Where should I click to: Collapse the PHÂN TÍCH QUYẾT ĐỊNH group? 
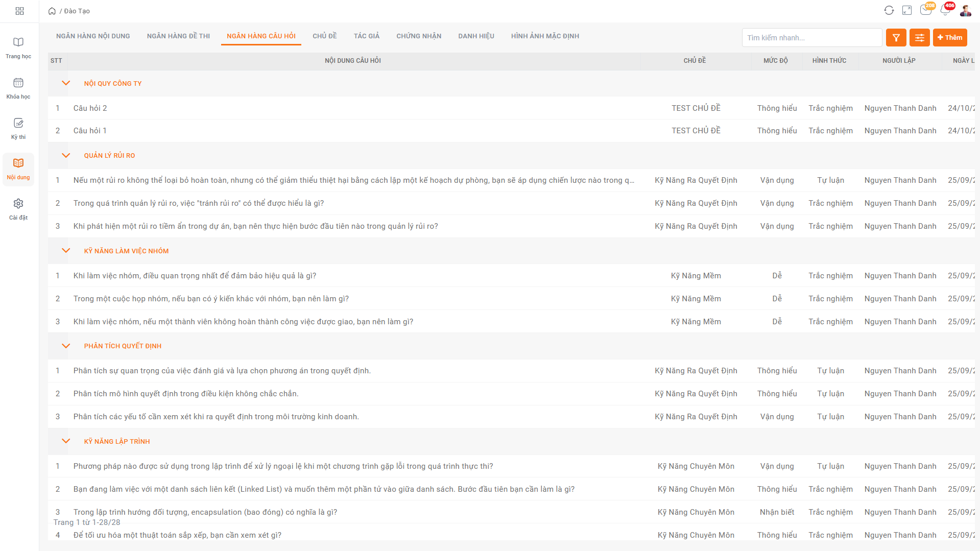point(66,346)
